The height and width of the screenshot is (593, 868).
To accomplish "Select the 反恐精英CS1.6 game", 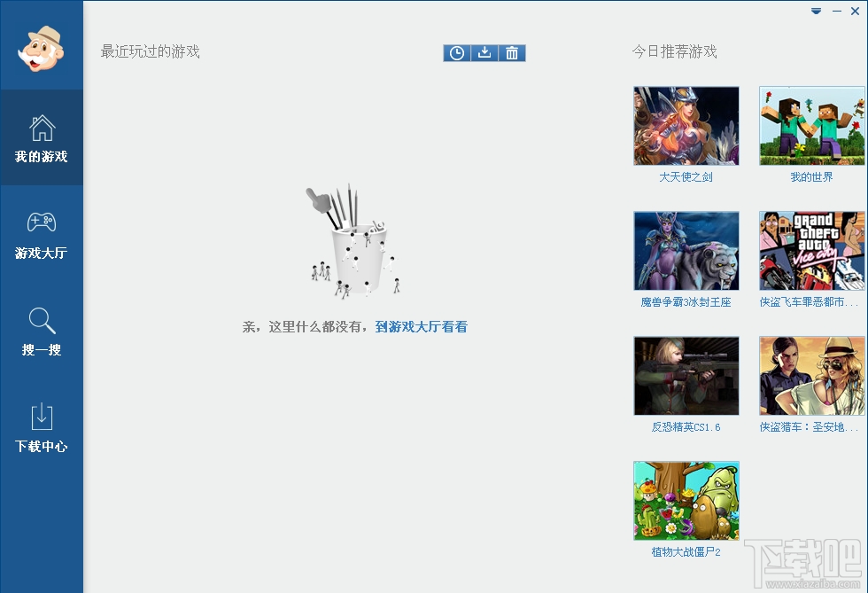I will (686, 376).
